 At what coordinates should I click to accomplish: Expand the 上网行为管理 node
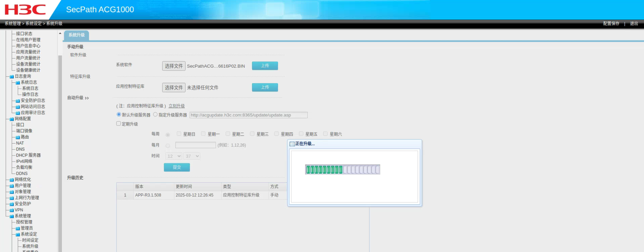point(12,198)
